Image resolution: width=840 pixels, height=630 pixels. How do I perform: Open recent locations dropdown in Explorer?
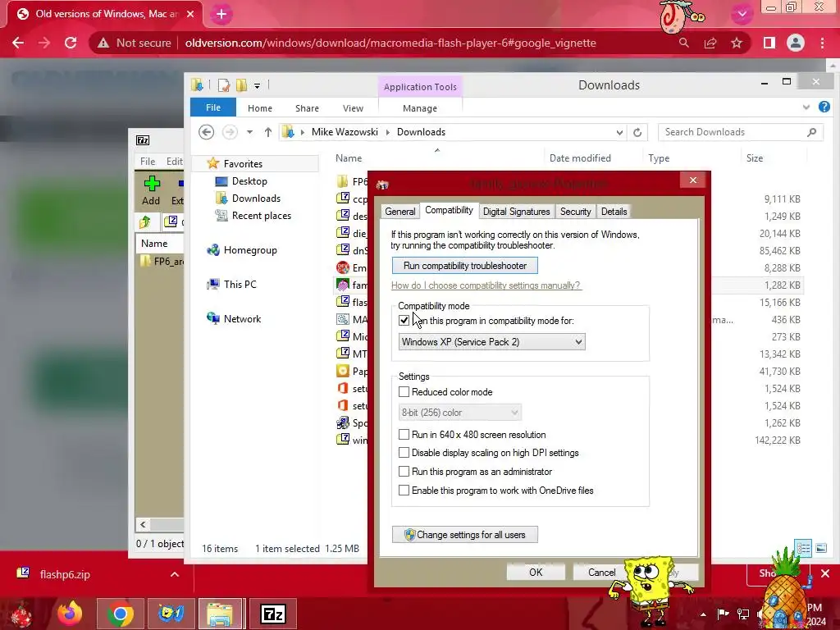pos(249,132)
